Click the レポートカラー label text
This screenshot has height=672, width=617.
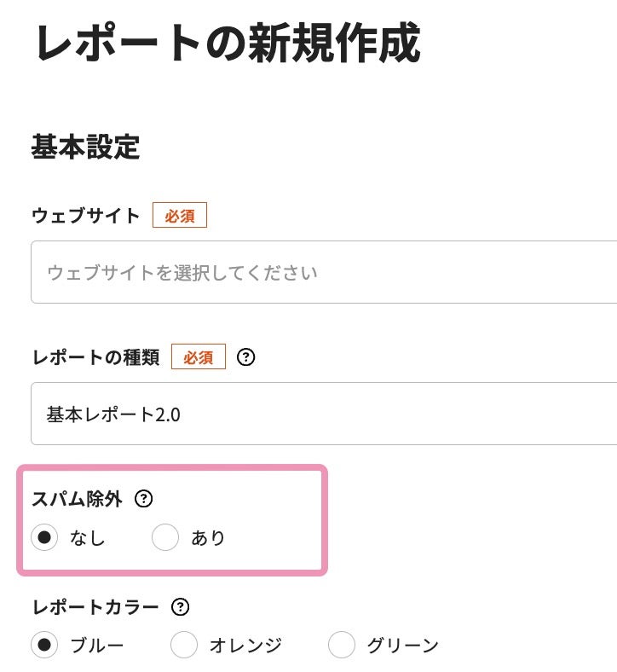(95, 607)
